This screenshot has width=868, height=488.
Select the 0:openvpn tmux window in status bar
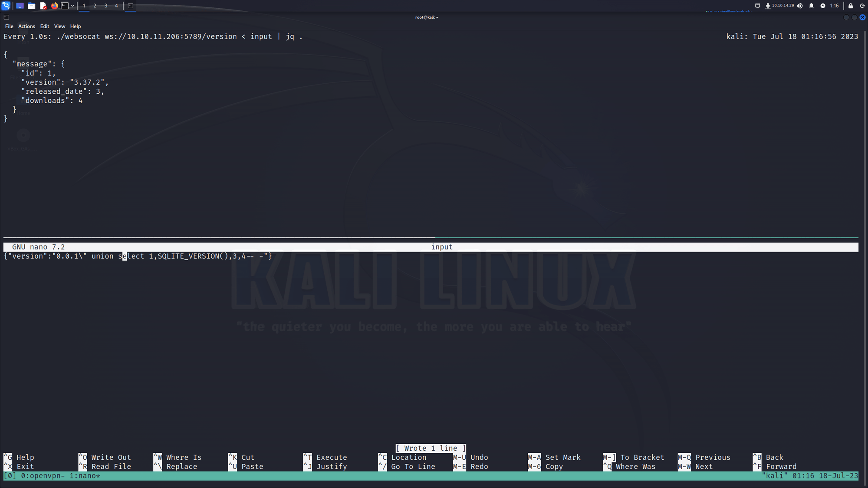43,476
